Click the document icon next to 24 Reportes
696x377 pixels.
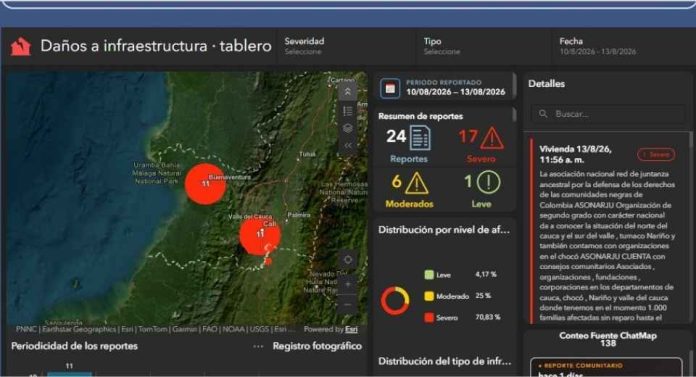[420, 138]
